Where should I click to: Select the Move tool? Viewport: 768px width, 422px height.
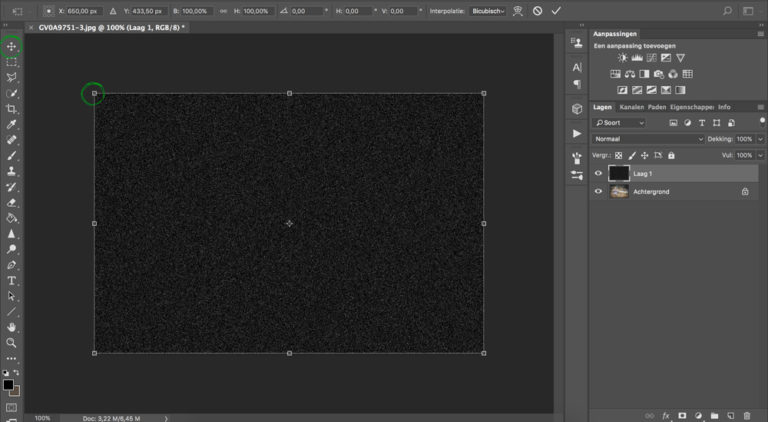12,47
